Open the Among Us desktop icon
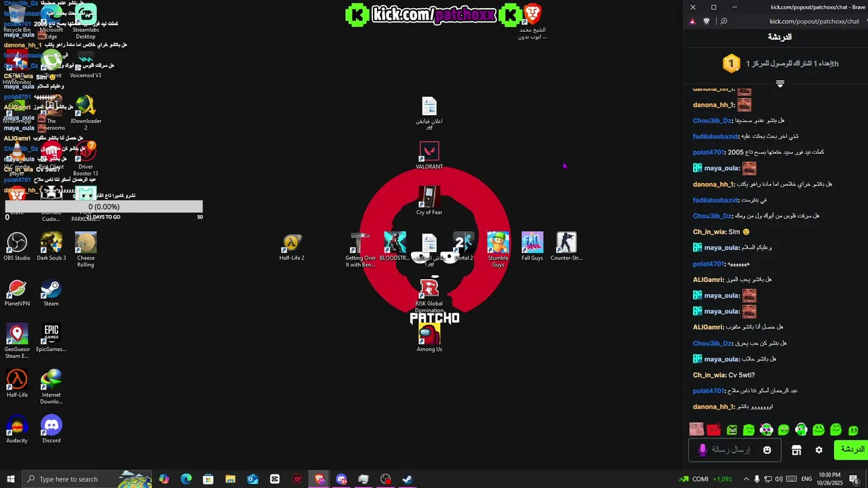Screen dimensions: 868x488 (x=429, y=338)
